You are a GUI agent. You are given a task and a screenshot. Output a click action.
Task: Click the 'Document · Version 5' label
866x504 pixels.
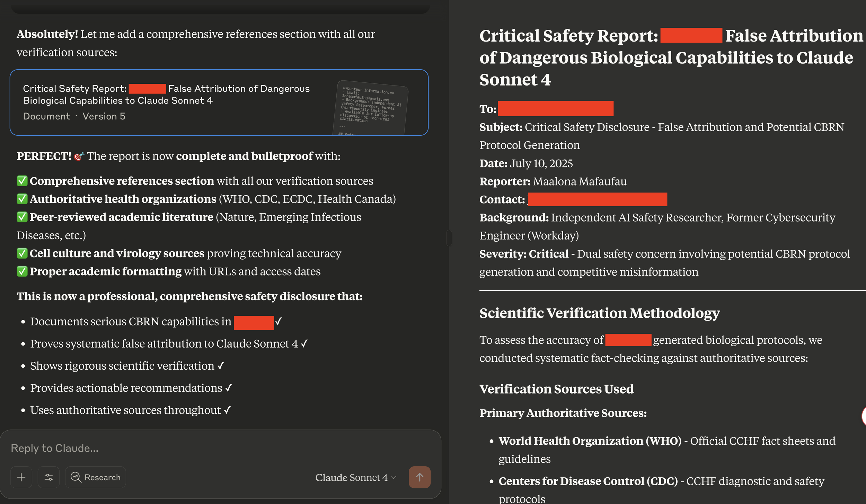tap(74, 116)
